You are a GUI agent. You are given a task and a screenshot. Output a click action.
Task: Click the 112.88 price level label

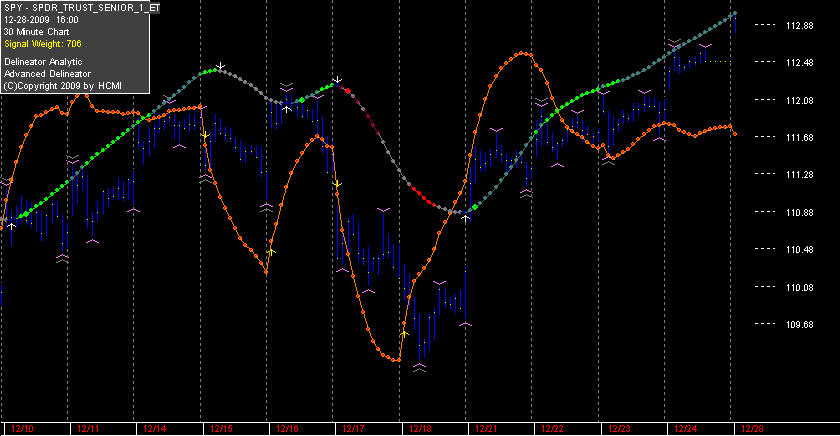coord(799,26)
